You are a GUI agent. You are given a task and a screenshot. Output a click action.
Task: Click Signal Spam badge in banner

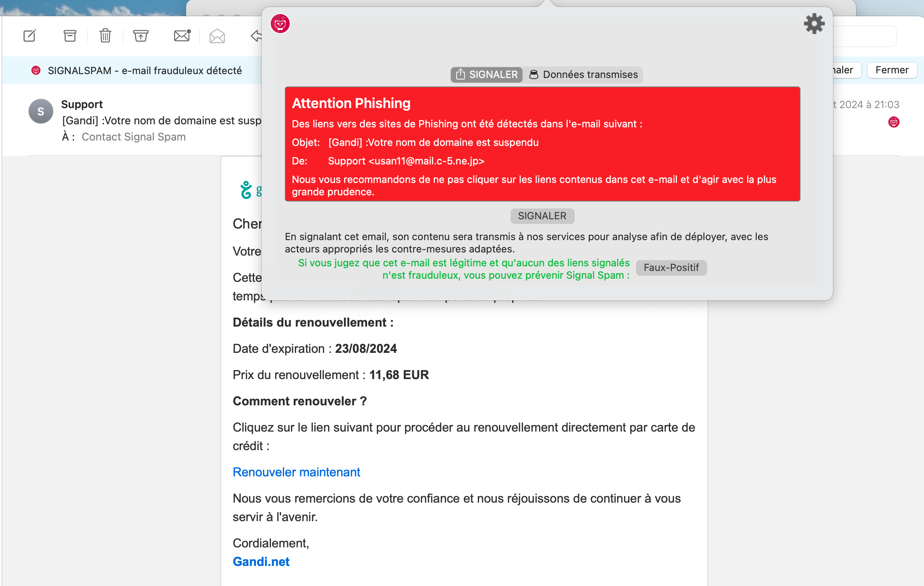[x=36, y=71]
